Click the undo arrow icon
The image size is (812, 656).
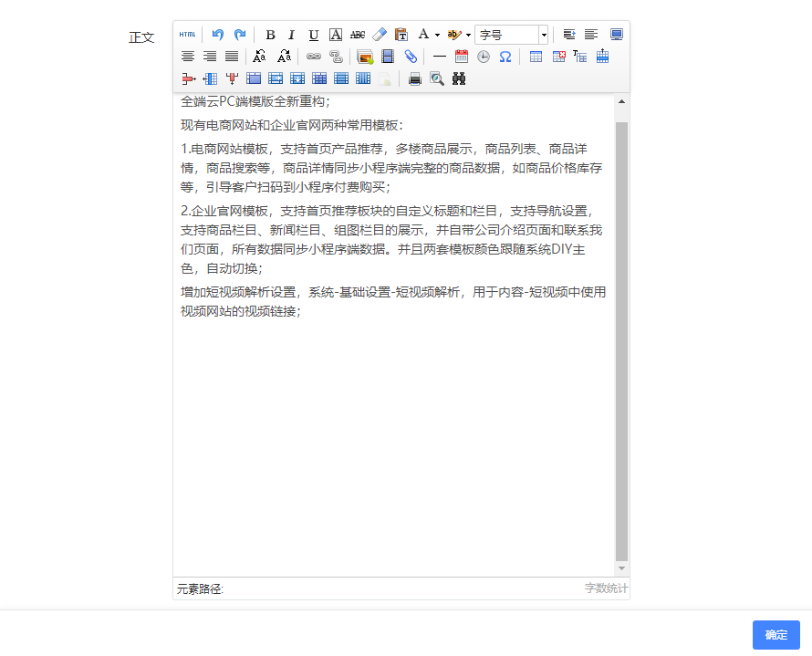click(218, 35)
